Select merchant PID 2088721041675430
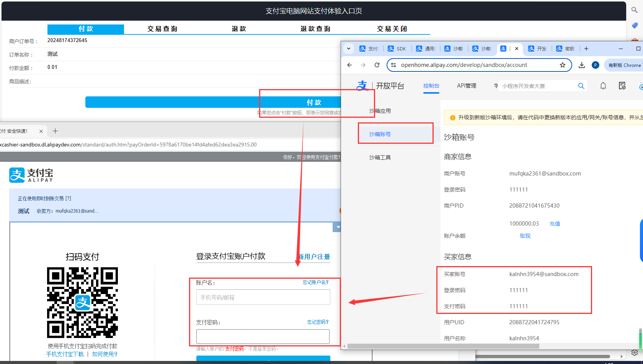Viewport: 643px width, 364px height. point(534,206)
